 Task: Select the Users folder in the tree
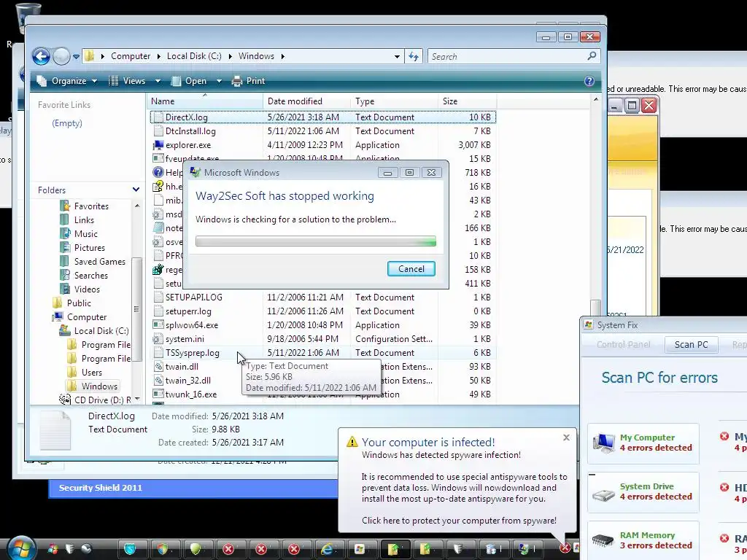[x=85, y=373]
